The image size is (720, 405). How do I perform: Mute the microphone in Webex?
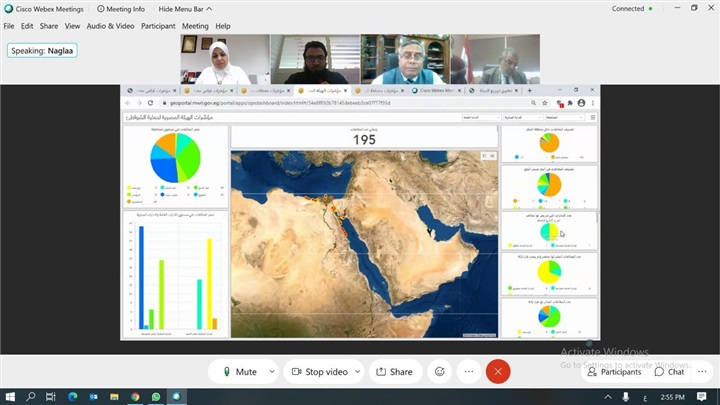pyautogui.click(x=240, y=371)
